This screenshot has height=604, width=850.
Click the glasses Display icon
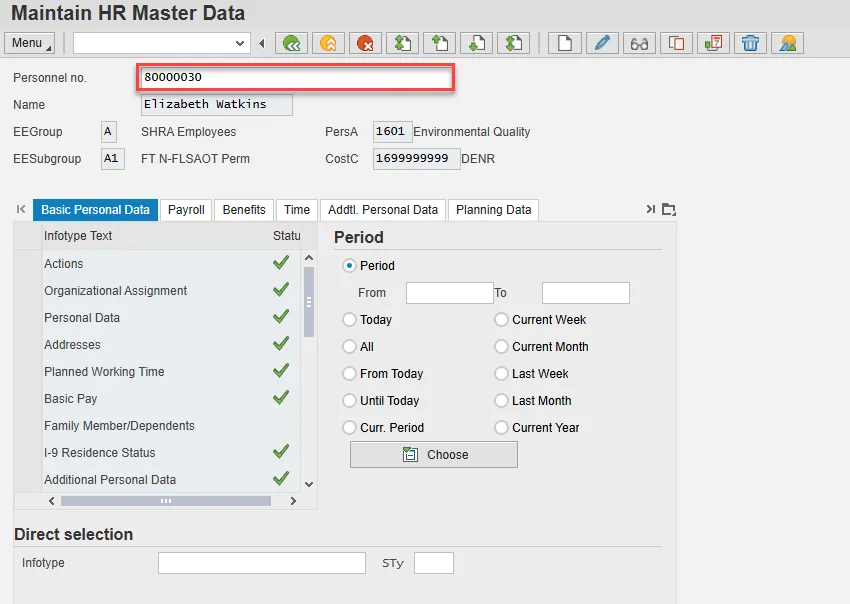(639, 43)
